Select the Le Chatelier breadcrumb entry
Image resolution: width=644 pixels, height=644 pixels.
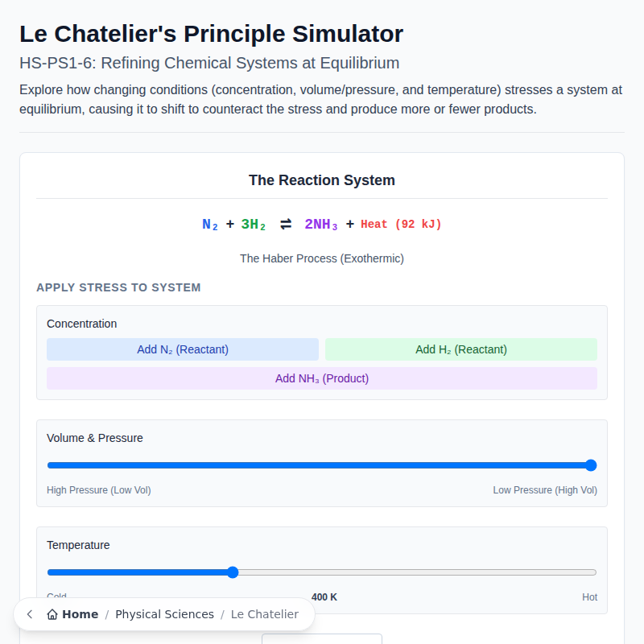tap(265, 614)
